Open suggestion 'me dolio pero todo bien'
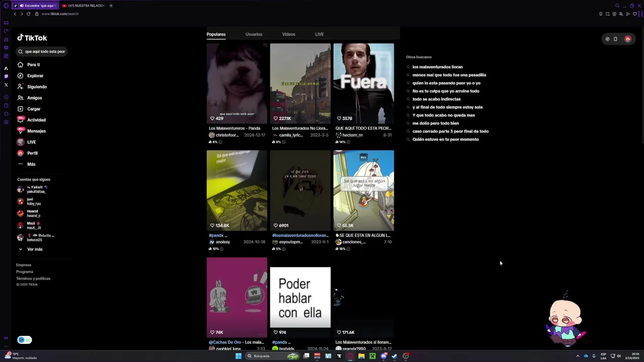The width and height of the screenshot is (644, 362). click(435, 123)
